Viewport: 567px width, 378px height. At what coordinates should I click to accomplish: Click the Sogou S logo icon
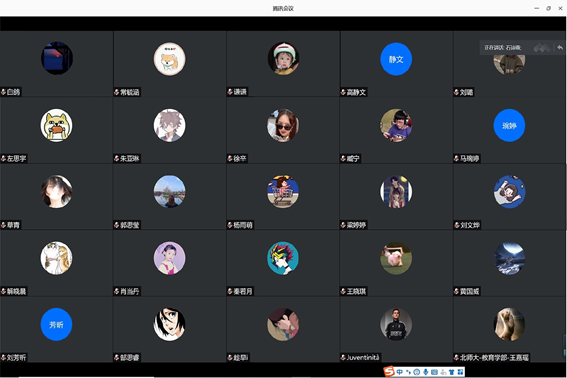pyautogui.click(x=389, y=371)
